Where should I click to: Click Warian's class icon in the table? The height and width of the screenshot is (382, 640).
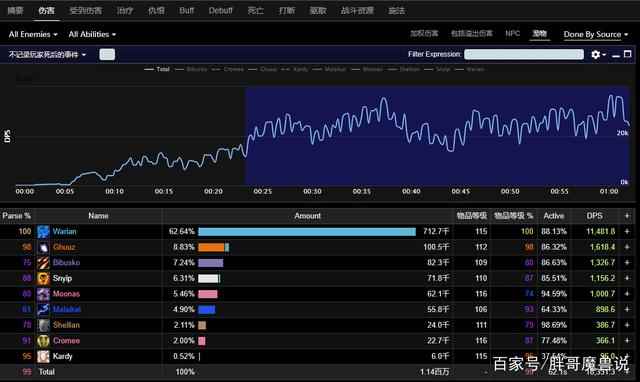click(x=43, y=231)
